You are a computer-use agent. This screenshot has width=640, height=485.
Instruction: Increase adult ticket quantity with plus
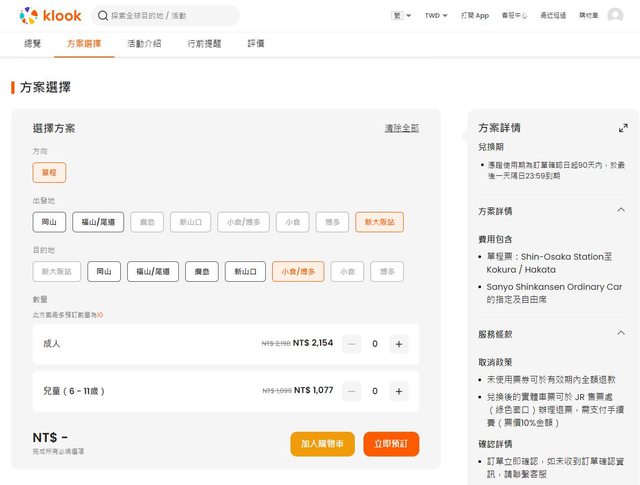[x=398, y=344]
